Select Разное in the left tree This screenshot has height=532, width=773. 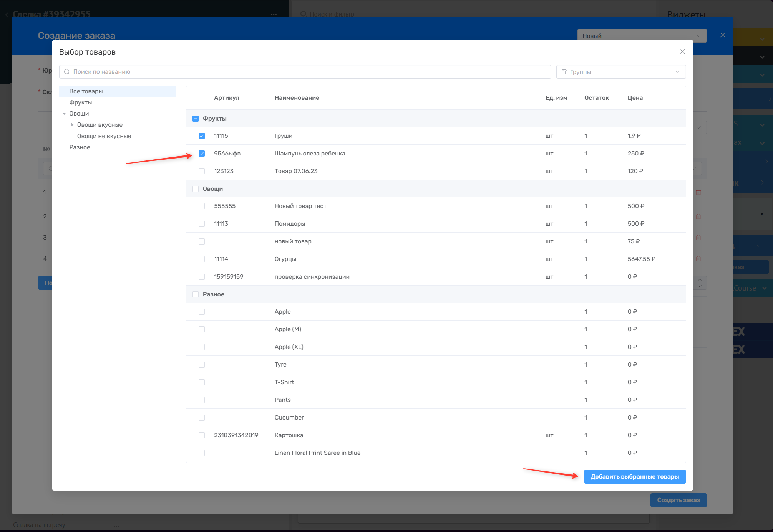(x=80, y=147)
